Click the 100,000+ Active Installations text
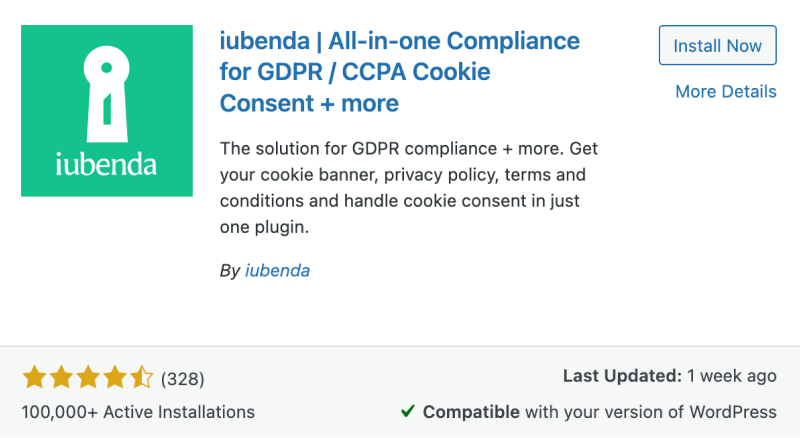Image resolution: width=800 pixels, height=438 pixels. (x=138, y=412)
